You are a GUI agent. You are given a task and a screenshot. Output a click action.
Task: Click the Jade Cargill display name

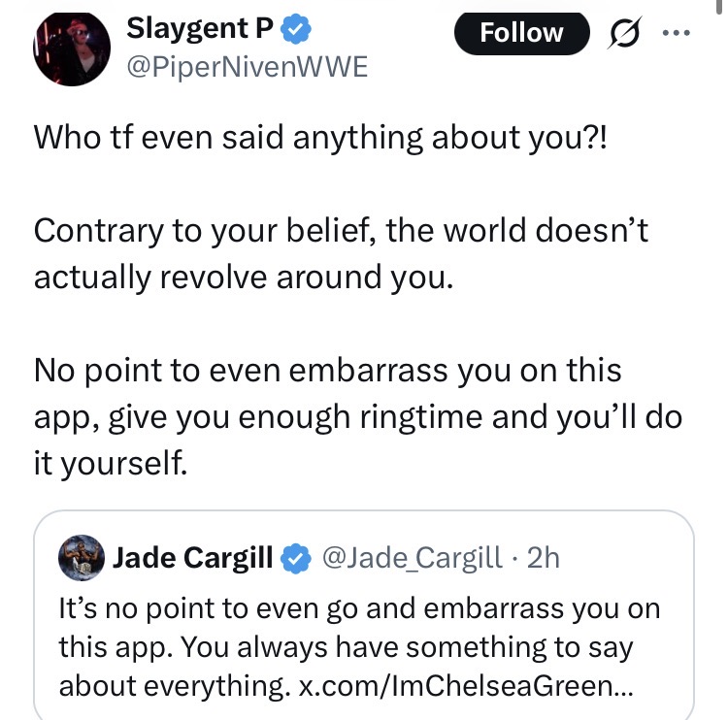(192, 558)
